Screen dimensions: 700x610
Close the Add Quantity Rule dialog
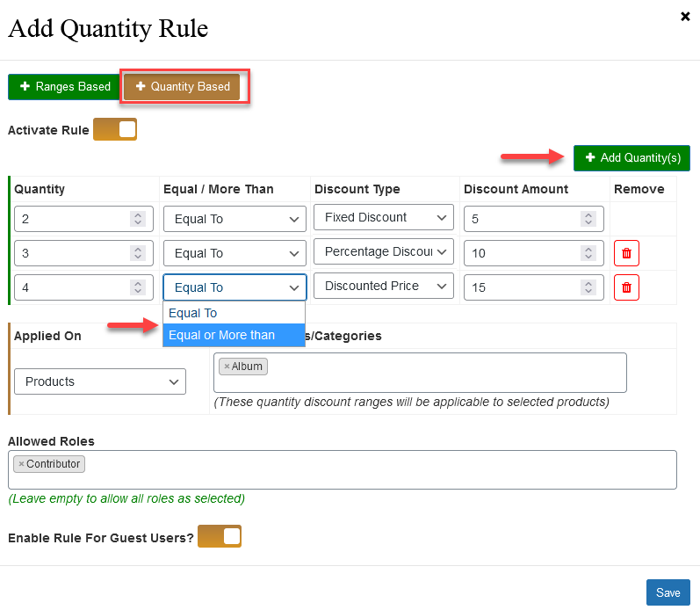click(x=685, y=17)
